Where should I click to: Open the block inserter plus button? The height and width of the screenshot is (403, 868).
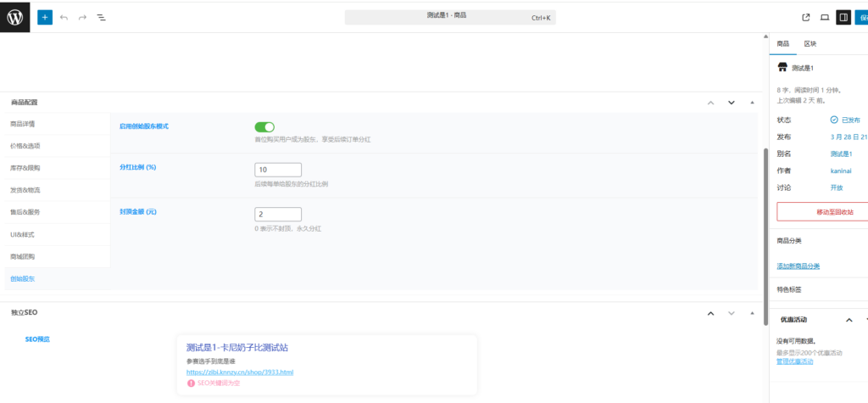click(45, 17)
